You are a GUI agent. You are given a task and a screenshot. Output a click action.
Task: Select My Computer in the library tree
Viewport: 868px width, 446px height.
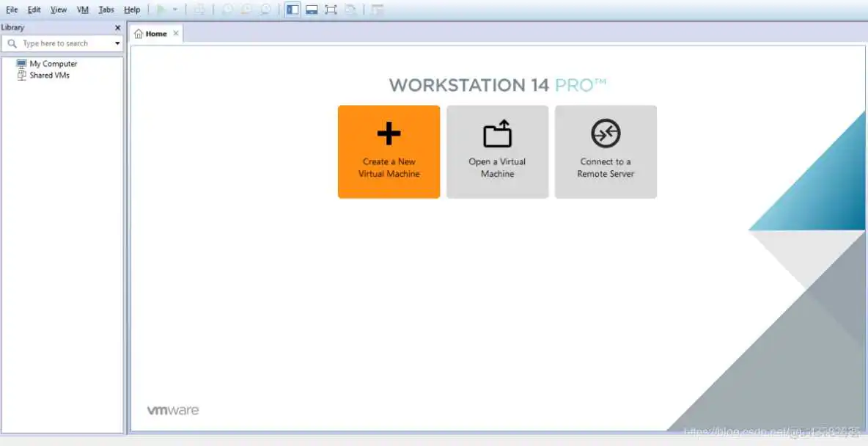coord(53,64)
